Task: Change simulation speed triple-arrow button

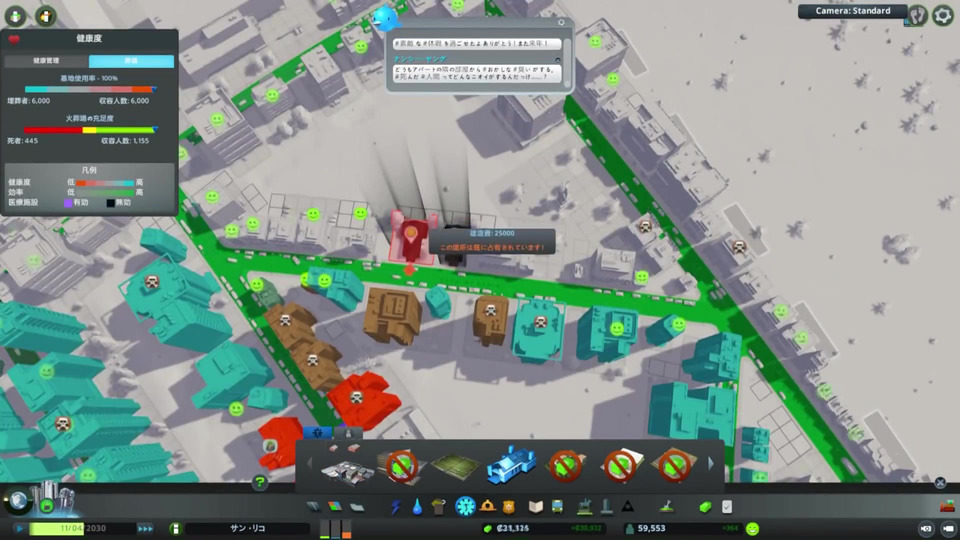Action: point(145,528)
